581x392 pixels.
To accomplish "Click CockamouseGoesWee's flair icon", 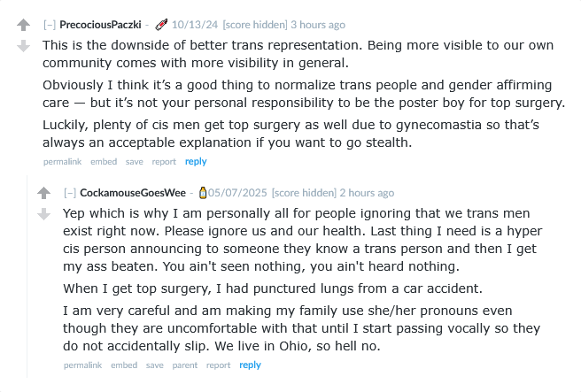I will 203,193.
